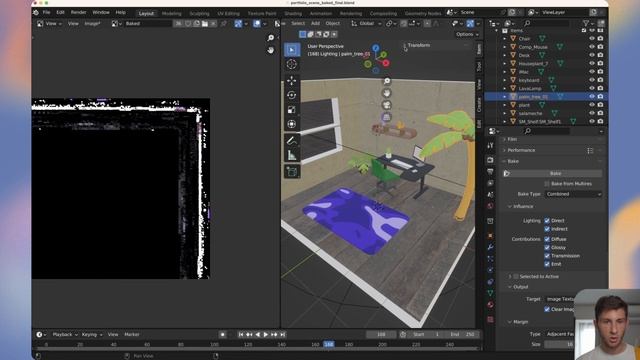The width and height of the screenshot is (640, 360).
Task: Select the Select Box tool in 3D viewport
Action: pyautogui.click(x=292, y=50)
